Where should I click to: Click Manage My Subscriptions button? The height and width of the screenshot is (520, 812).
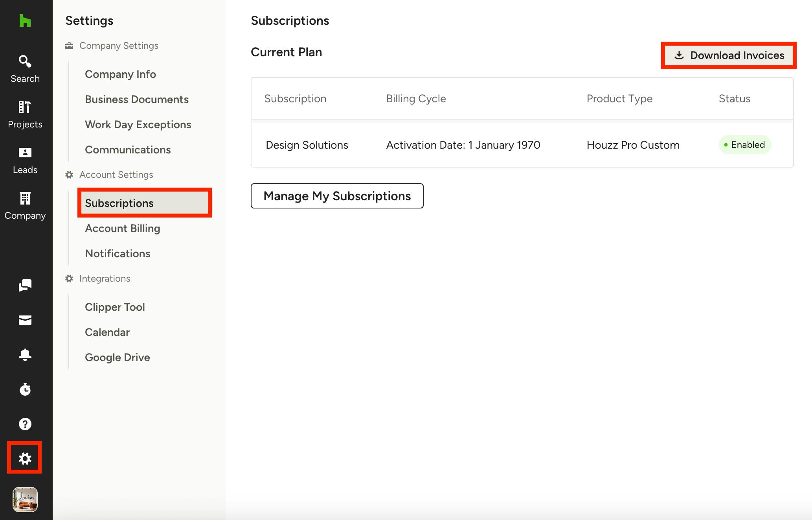click(337, 196)
